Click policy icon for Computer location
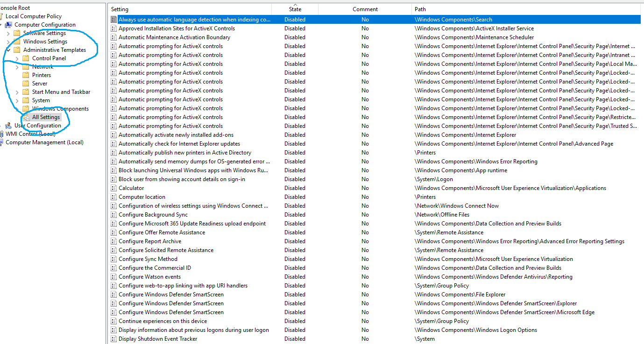The width and height of the screenshot is (644, 344). coord(114,197)
